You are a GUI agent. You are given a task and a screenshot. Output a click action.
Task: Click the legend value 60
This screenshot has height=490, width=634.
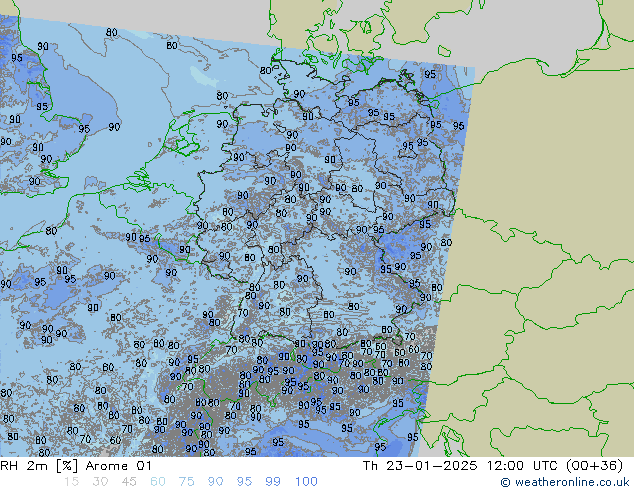tap(158, 482)
